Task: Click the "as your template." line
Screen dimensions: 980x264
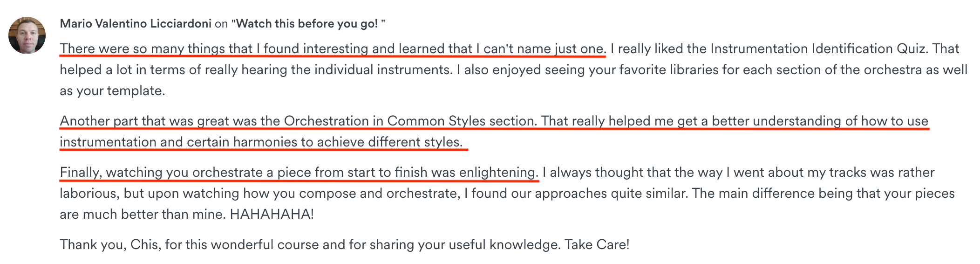Action: pyautogui.click(x=112, y=91)
